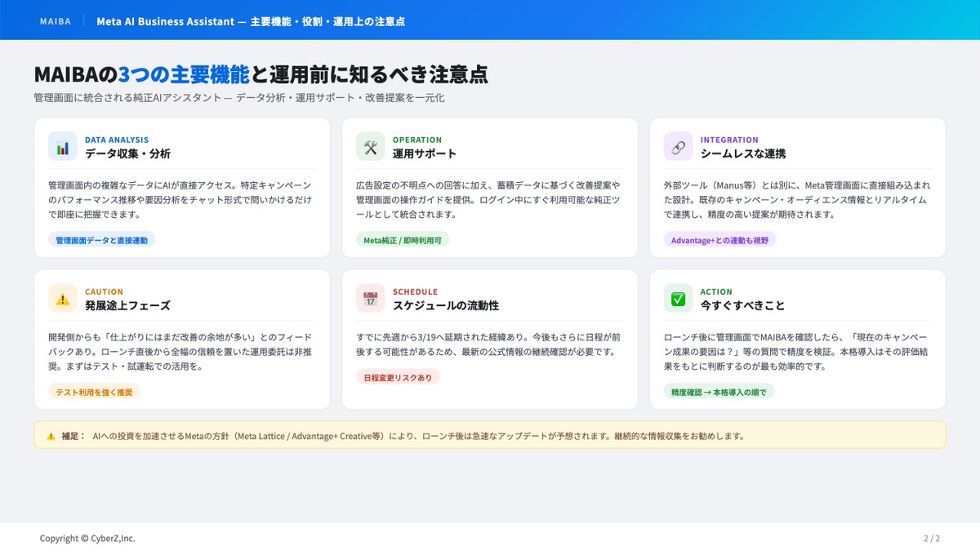Click the 今すぐすべきこと card title

(742, 305)
